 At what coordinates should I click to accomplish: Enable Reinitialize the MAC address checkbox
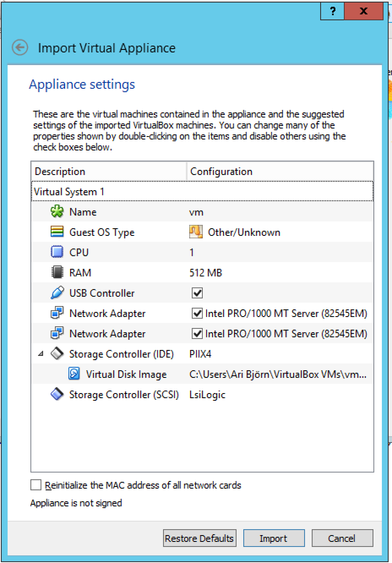tap(36, 485)
